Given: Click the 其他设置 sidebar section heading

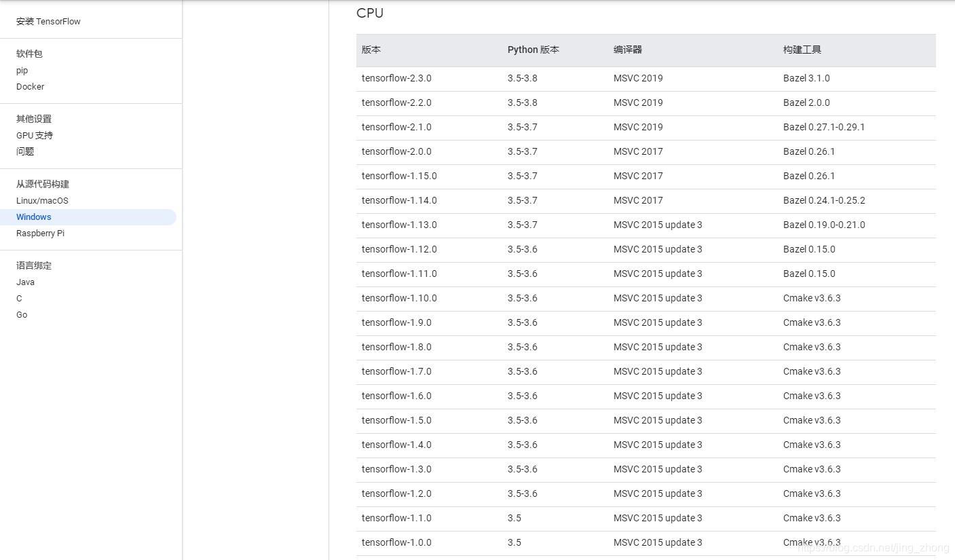Looking at the screenshot, I should coord(34,119).
